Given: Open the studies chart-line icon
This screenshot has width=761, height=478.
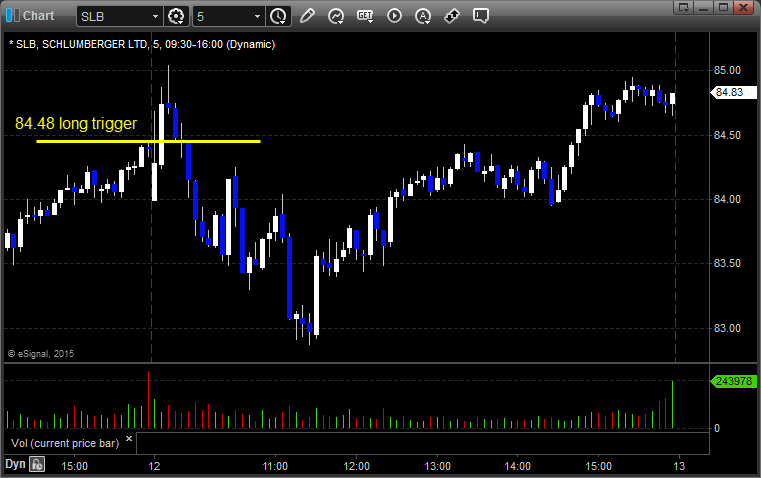Looking at the screenshot, I should point(336,16).
